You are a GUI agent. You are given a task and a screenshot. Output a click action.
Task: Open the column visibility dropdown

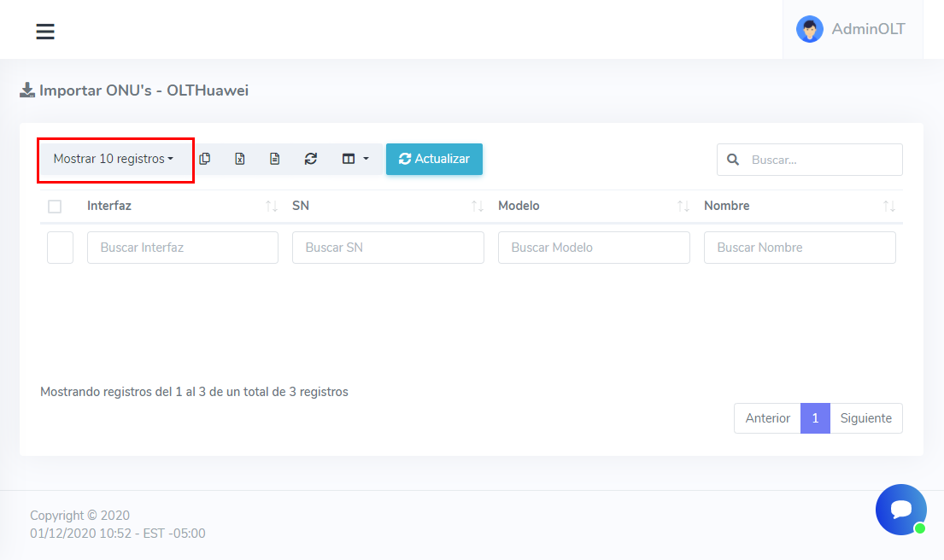coord(355,159)
